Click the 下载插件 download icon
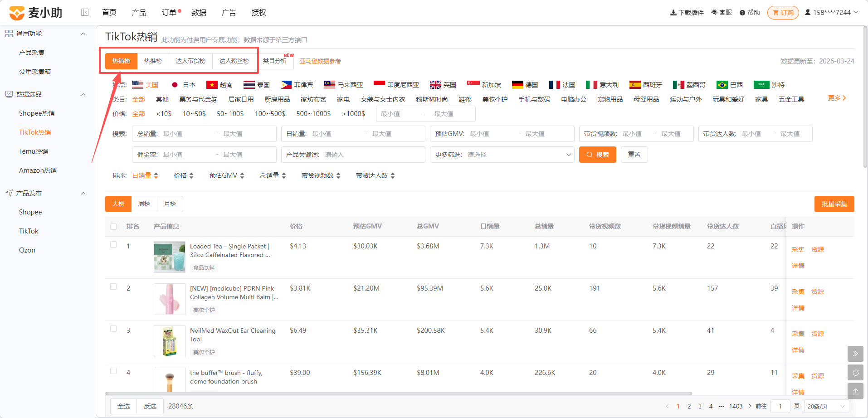 pos(673,13)
